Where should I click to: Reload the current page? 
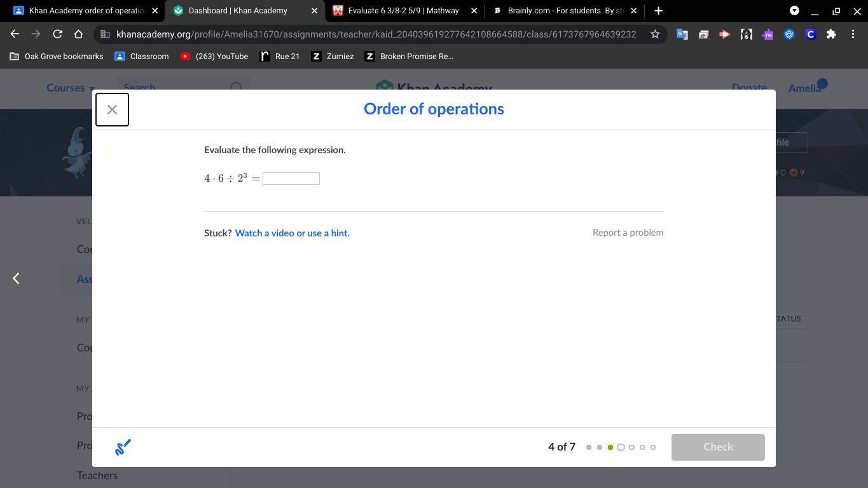coord(57,34)
